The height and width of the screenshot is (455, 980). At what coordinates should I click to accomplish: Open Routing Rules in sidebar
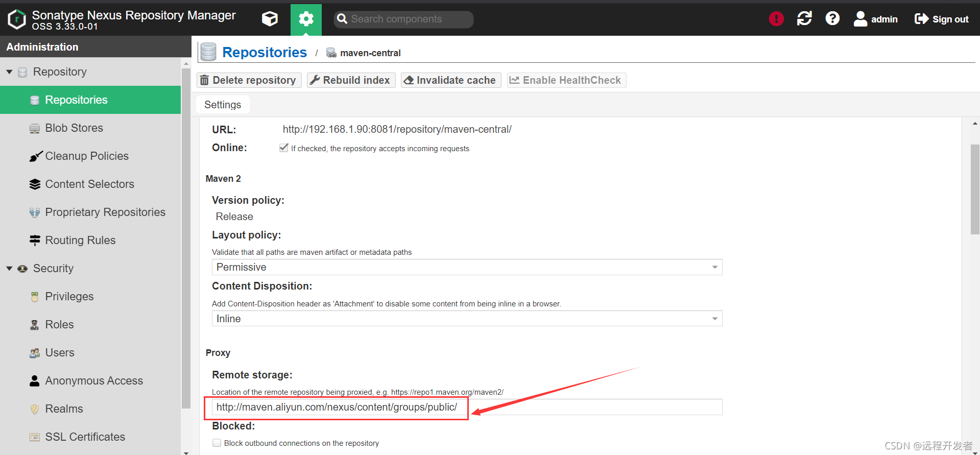click(80, 241)
